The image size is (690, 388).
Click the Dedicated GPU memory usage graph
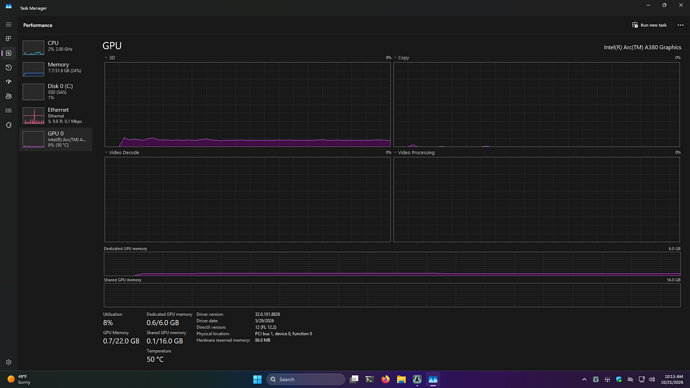392,264
